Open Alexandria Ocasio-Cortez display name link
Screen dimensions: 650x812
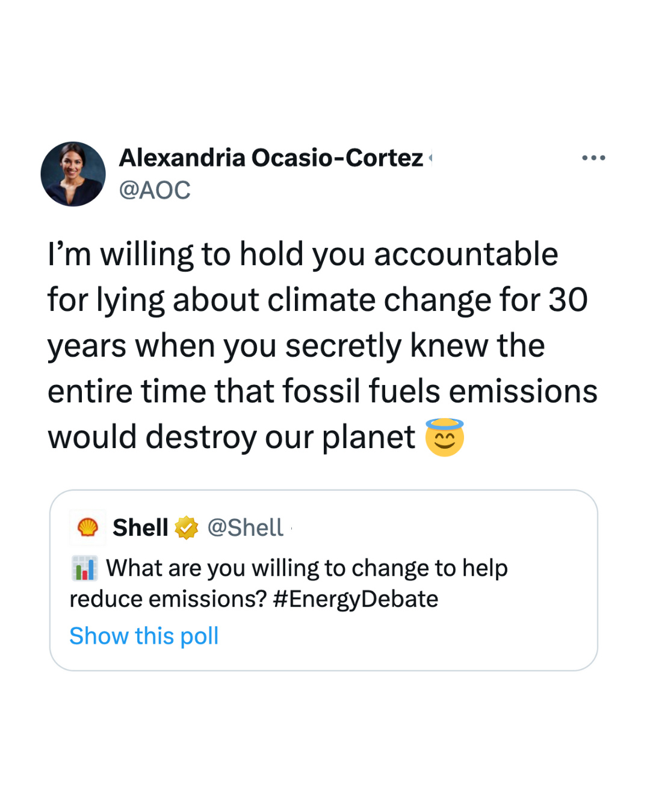click(271, 158)
